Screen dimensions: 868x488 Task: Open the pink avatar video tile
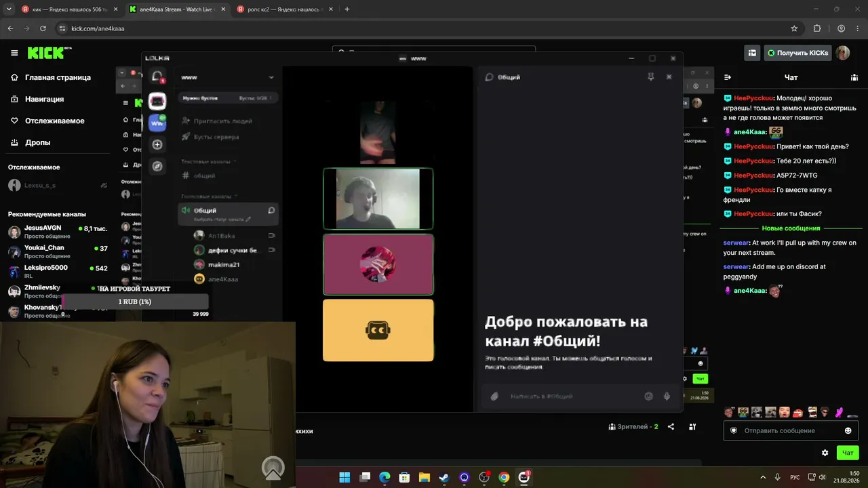[x=378, y=264]
